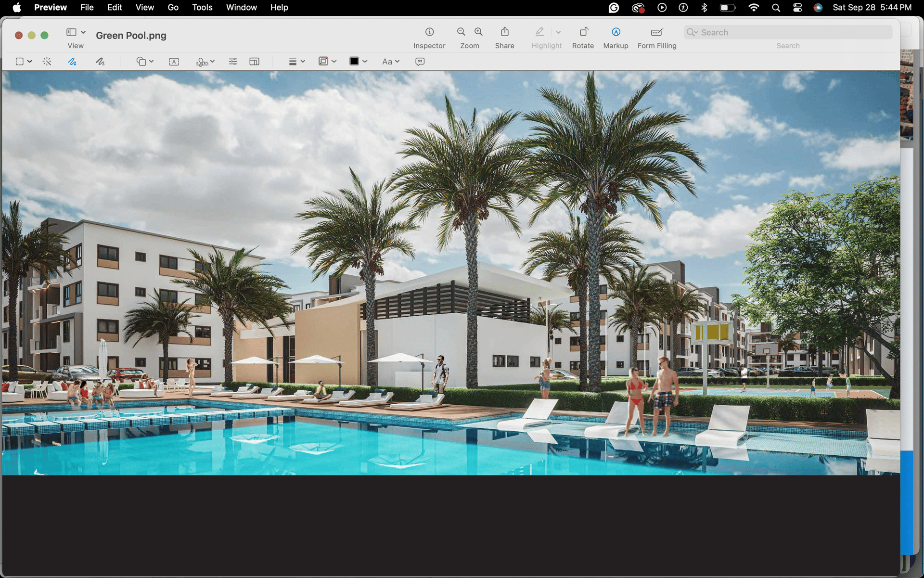The width and height of the screenshot is (924, 578).
Task: Rotate the image
Action: pos(583,32)
